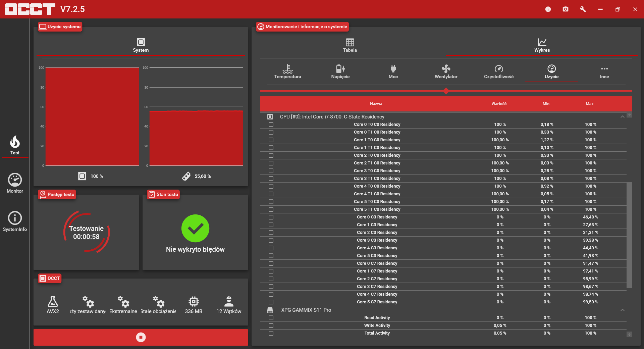The height and width of the screenshot is (349, 644).
Task: Show the Moc sensors
Action: click(393, 71)
